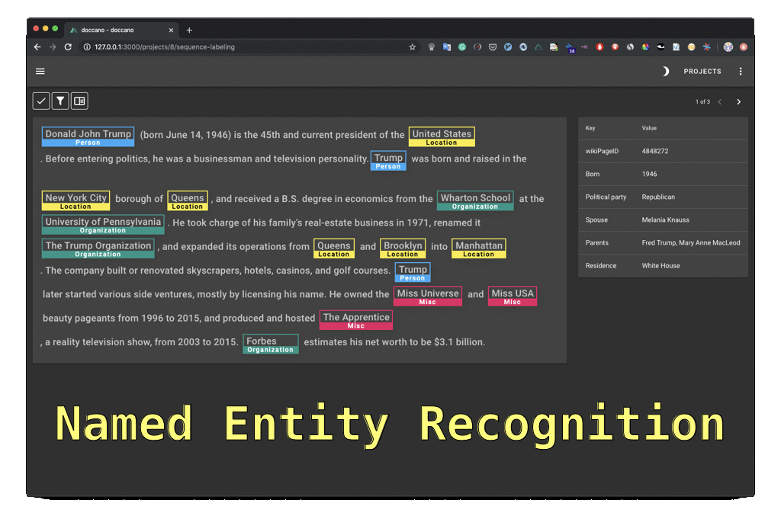Image resolution: width=781 pixels, height=532 pixels.
Task: Click the colorful pinwheel extension icon
Action: [644, 46]
